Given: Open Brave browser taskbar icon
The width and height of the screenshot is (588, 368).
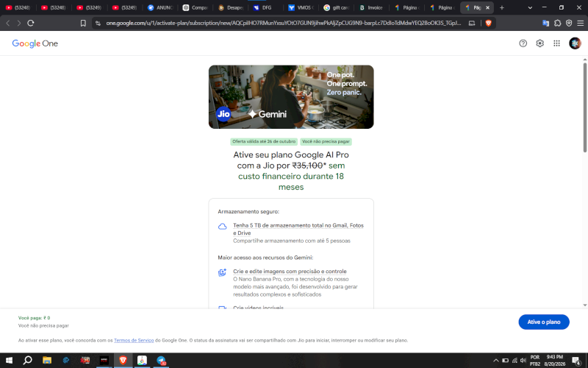Looking at the screenshot, I should [x=123, y=361].
